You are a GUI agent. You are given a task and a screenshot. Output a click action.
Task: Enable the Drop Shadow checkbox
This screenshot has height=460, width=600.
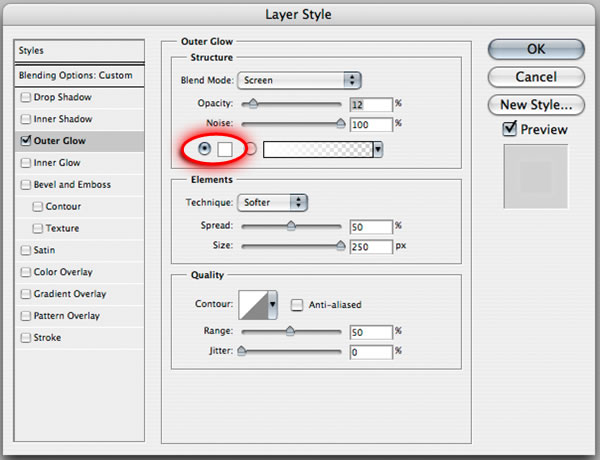tap(25, 97)
